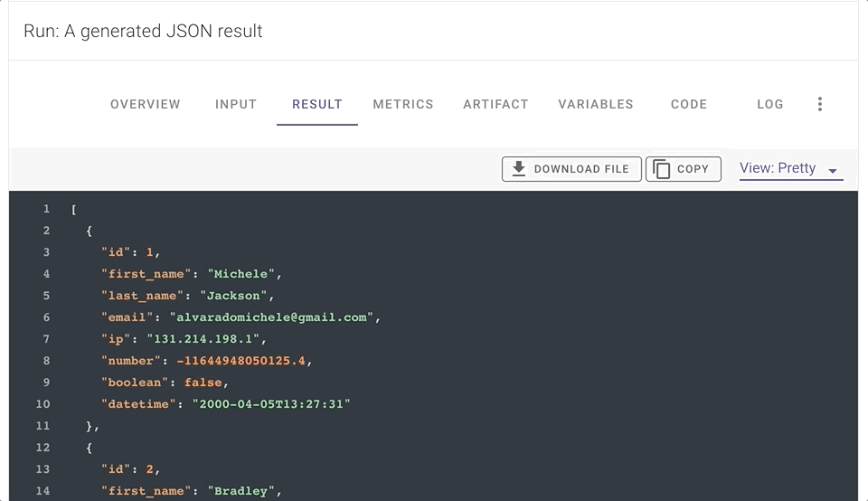Click the datetime value on line 10

pyautogui.click(x=270, y=404)
